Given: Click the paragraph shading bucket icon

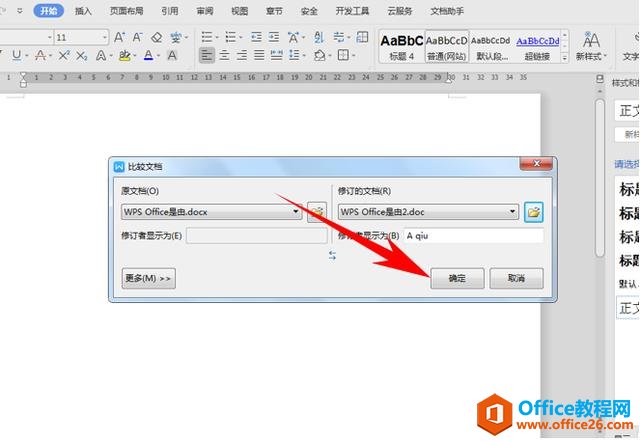Looking at the screenshot, I should [320, 55].
